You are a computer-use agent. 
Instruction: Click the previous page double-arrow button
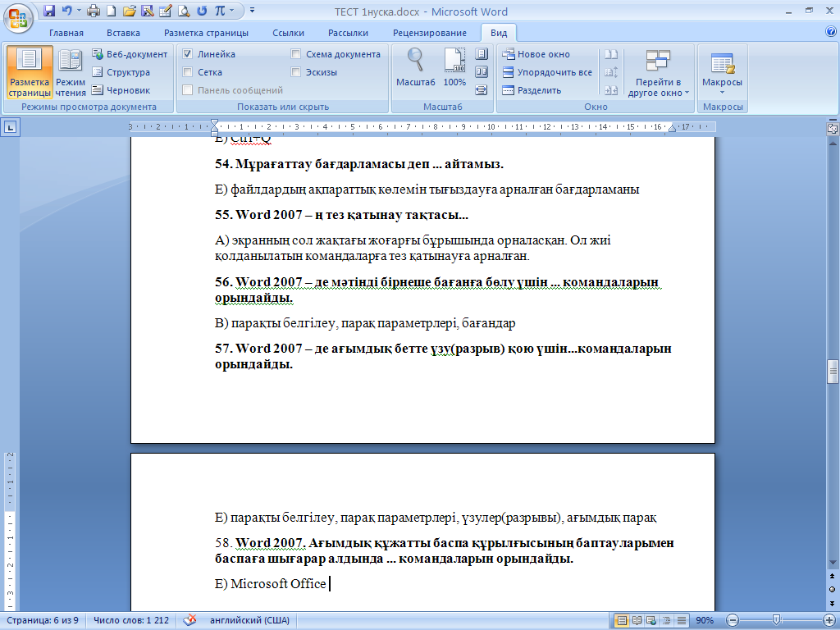click(833, 577)
